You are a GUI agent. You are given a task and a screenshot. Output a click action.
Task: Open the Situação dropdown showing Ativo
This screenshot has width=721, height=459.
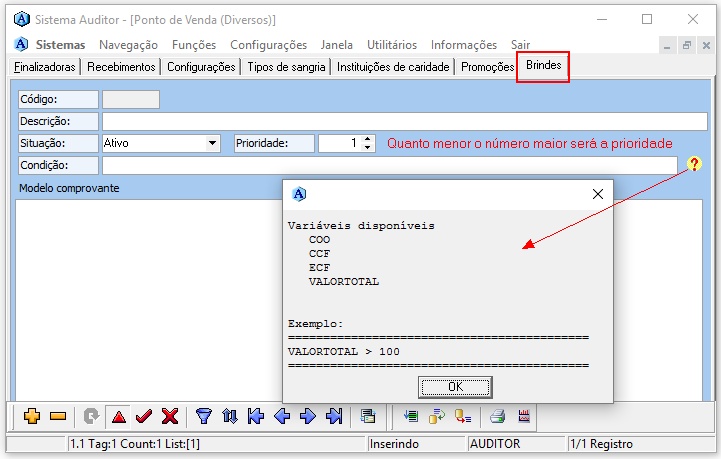[212, 143]
